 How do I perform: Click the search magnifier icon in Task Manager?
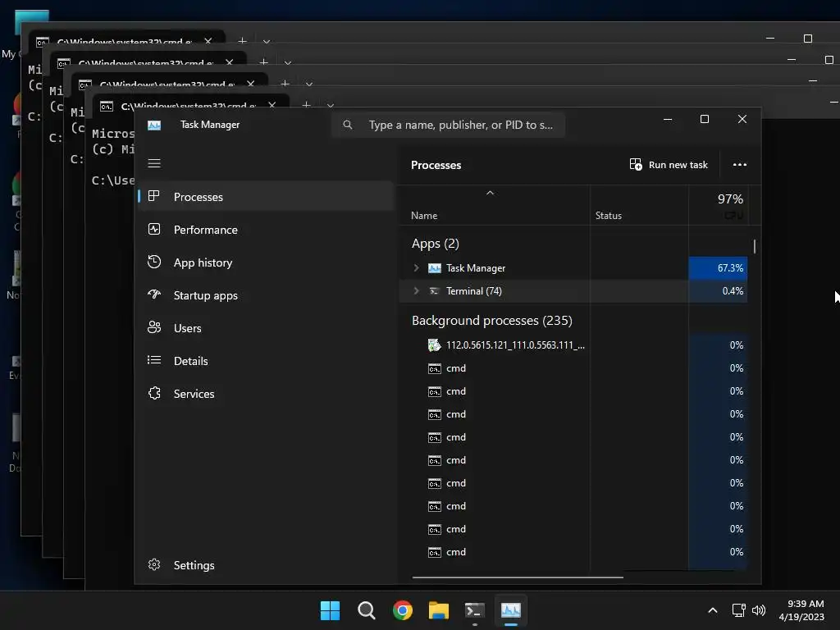point(348,125)
